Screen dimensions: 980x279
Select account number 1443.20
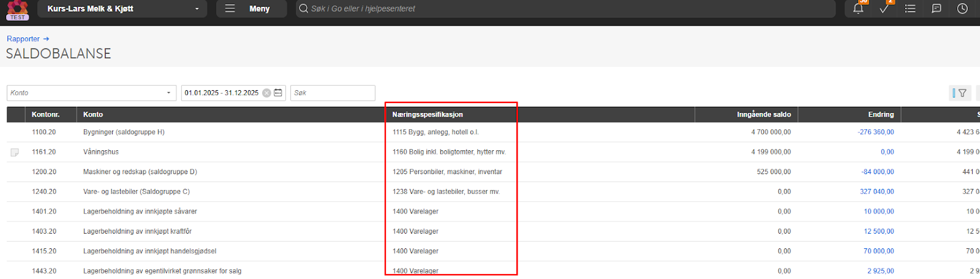click(44, 271)
